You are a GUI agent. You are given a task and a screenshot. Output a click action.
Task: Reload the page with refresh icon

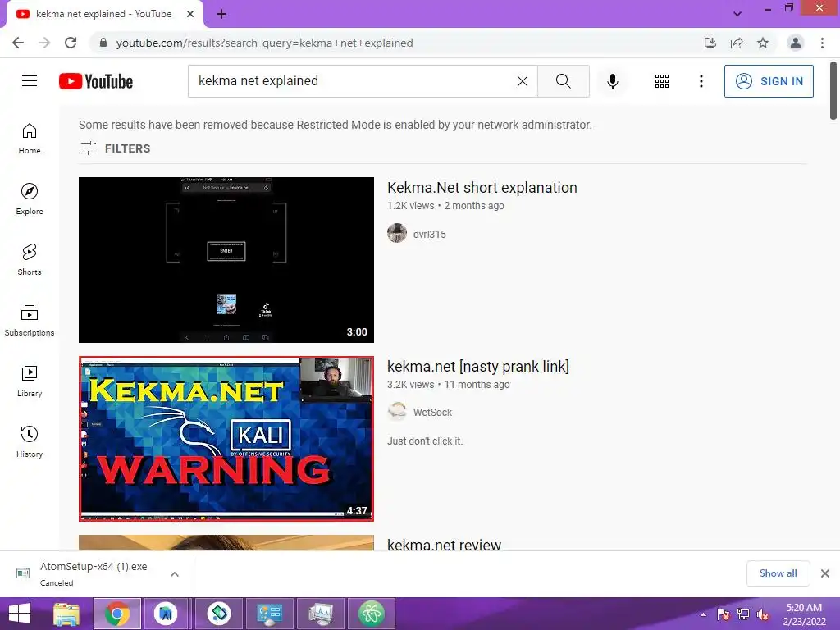(x=71, y=43)
